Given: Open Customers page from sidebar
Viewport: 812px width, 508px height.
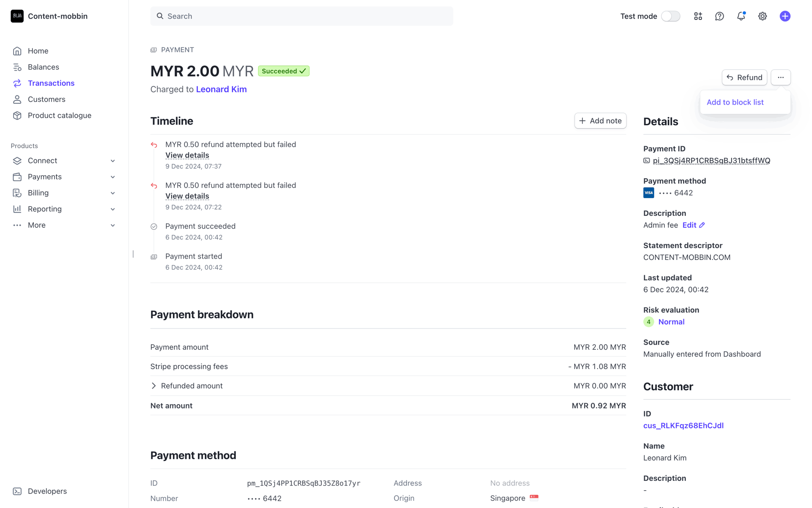Looking at the screenshot, I should [47, 99].
